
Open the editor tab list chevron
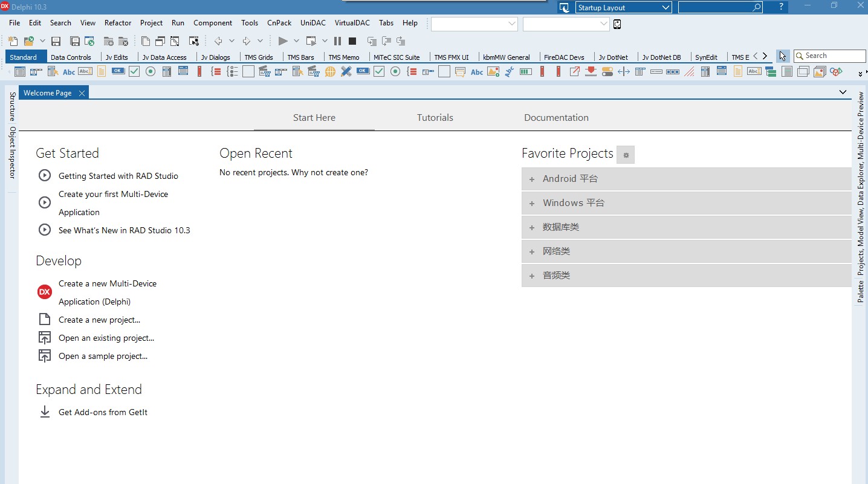(843, 92)
